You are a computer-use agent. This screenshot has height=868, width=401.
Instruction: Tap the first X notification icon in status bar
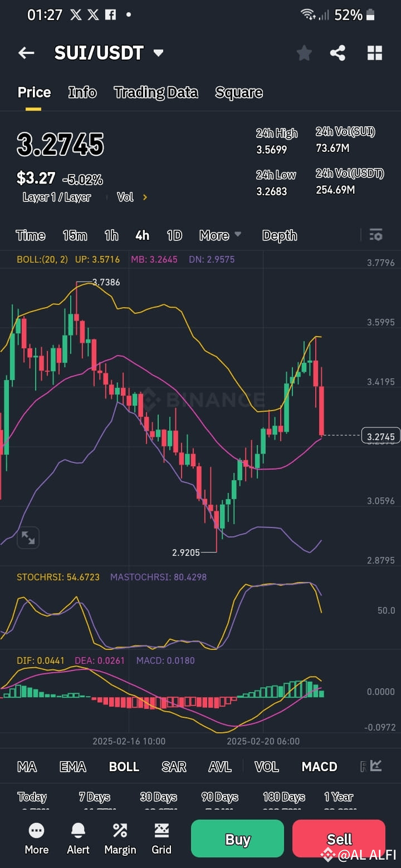(x=76, y=15)
